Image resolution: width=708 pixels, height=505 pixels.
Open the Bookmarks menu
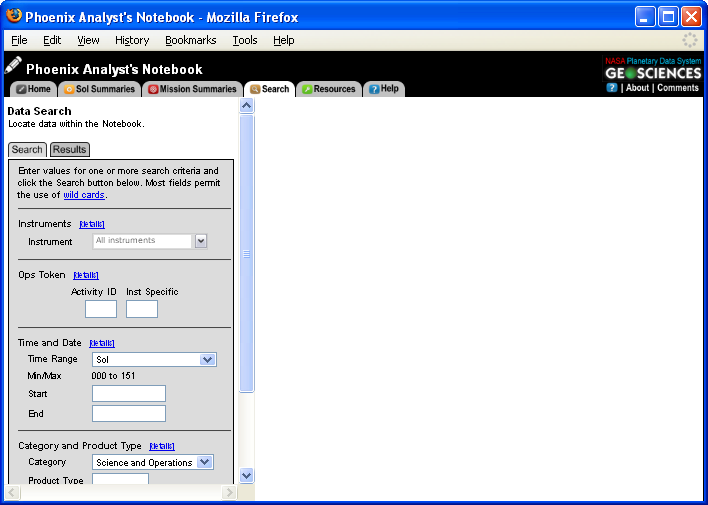click(190, 40)
